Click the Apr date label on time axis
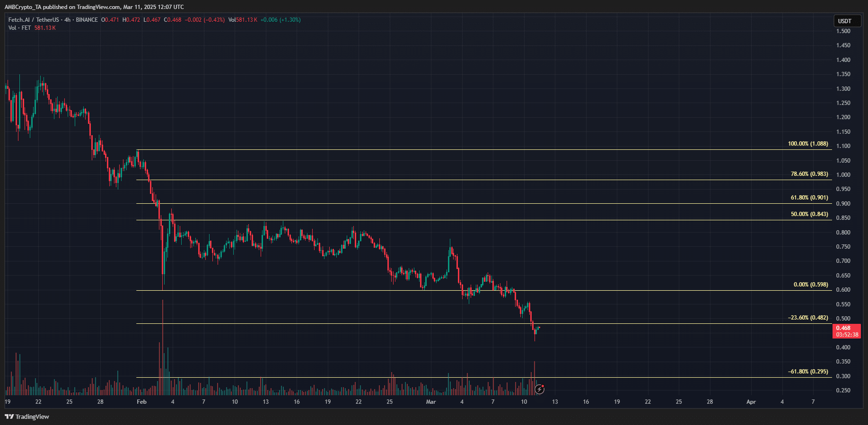Screen dimensions: 868x425 tap(751, 402)
